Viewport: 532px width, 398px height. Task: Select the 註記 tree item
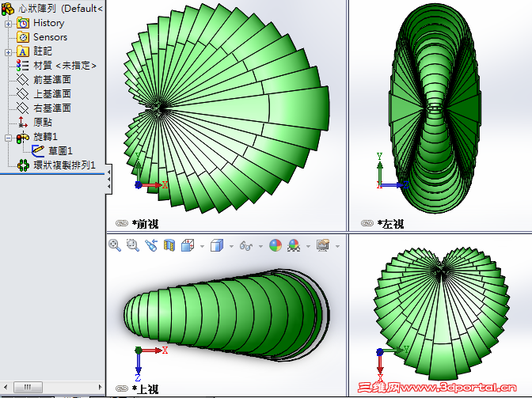tap(43, 51)
